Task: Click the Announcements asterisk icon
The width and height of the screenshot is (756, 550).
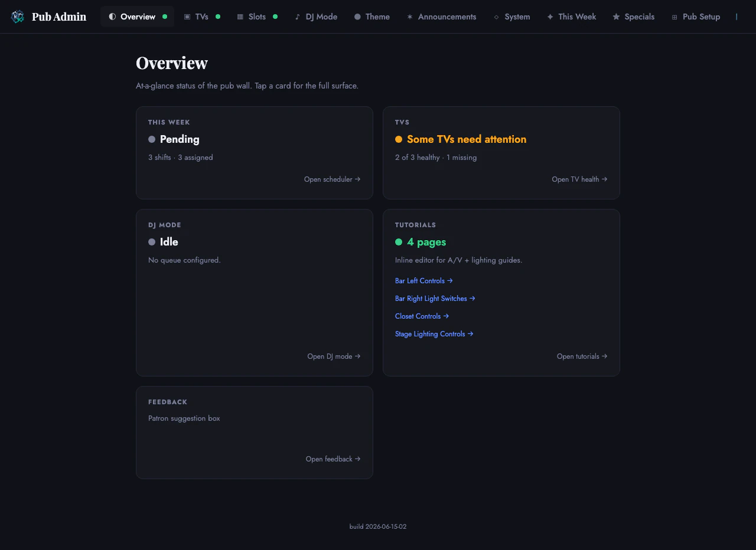Action: pyautogui.click(x=410, y=17)
